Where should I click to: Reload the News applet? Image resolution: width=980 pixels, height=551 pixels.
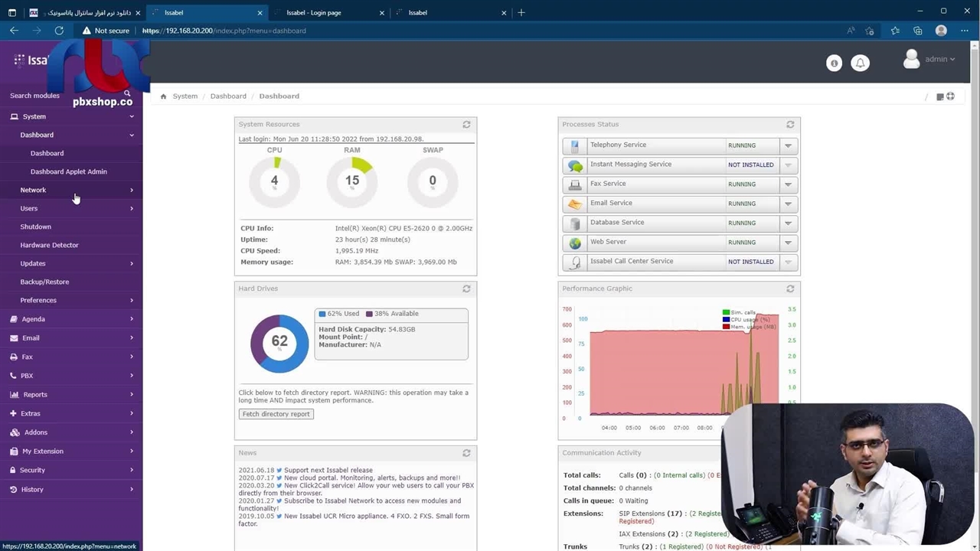tap(466, 453)
